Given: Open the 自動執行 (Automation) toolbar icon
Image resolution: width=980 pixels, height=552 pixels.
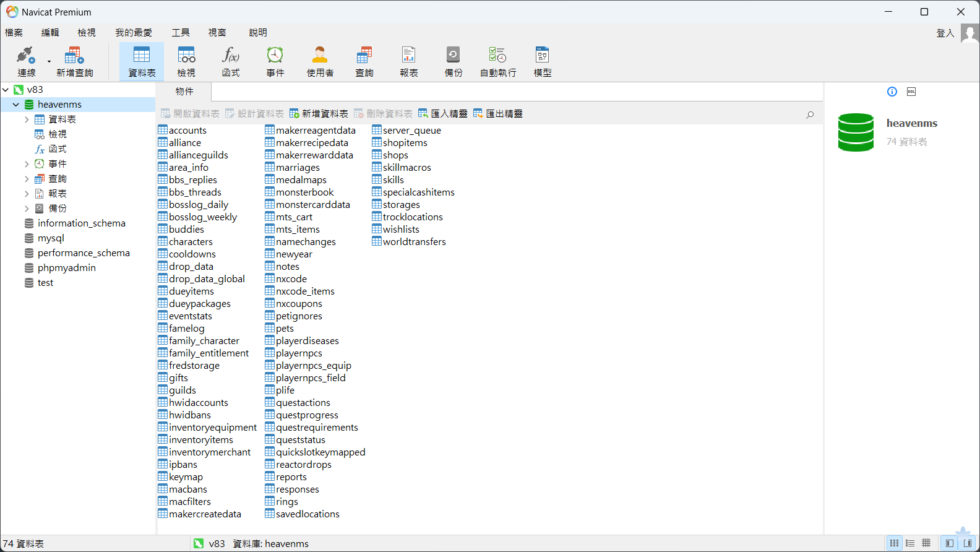Looking at the screenshot, I should pyautogui.click(x=498, y=61).
